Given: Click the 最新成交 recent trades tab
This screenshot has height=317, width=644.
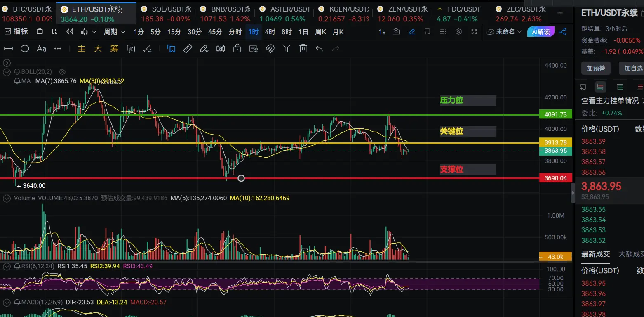Looking at the screenshot, I should pos(595,254).
